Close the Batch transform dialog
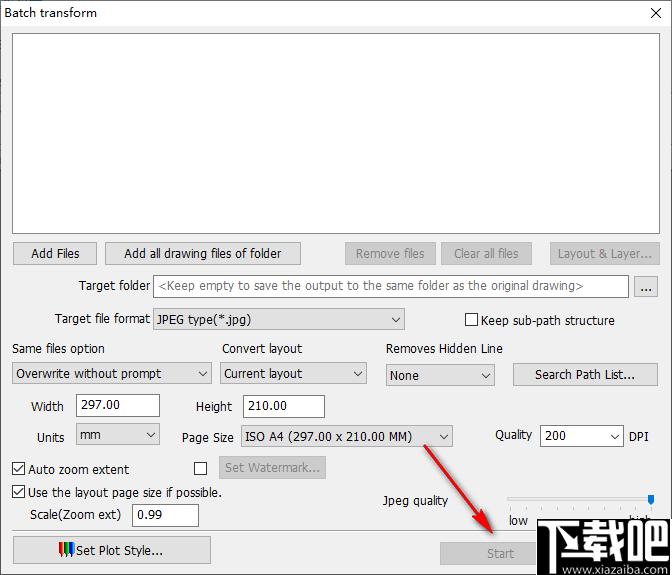The height and width of the screenshot is (575, 672). click(x=656, y=13)
